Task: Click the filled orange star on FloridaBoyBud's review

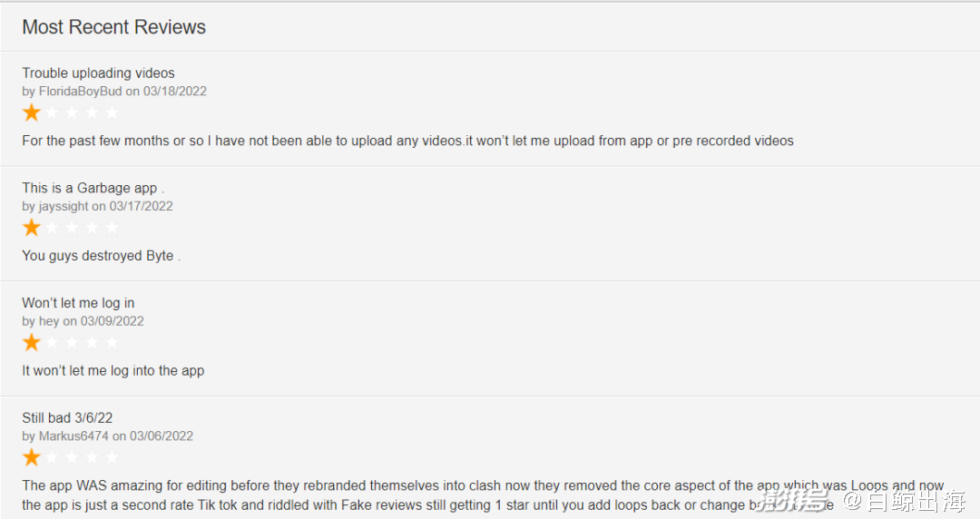Action: click(31, 113)
